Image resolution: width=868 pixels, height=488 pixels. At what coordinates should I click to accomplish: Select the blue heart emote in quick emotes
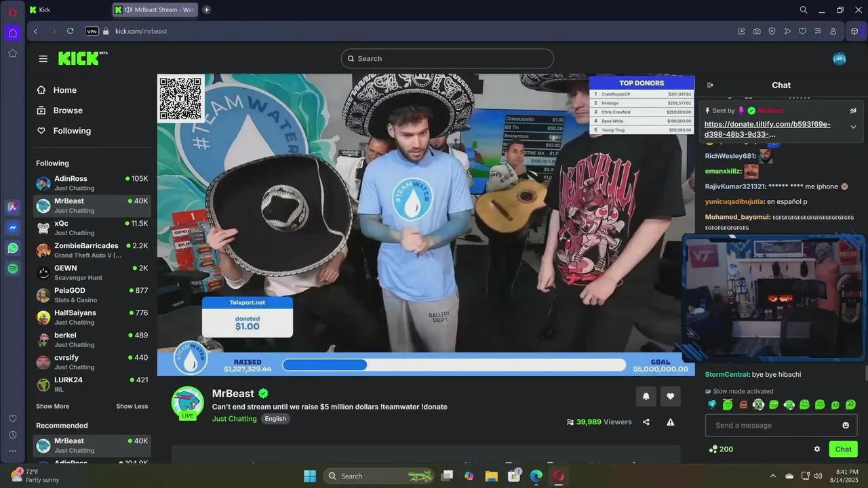point(712,405)
